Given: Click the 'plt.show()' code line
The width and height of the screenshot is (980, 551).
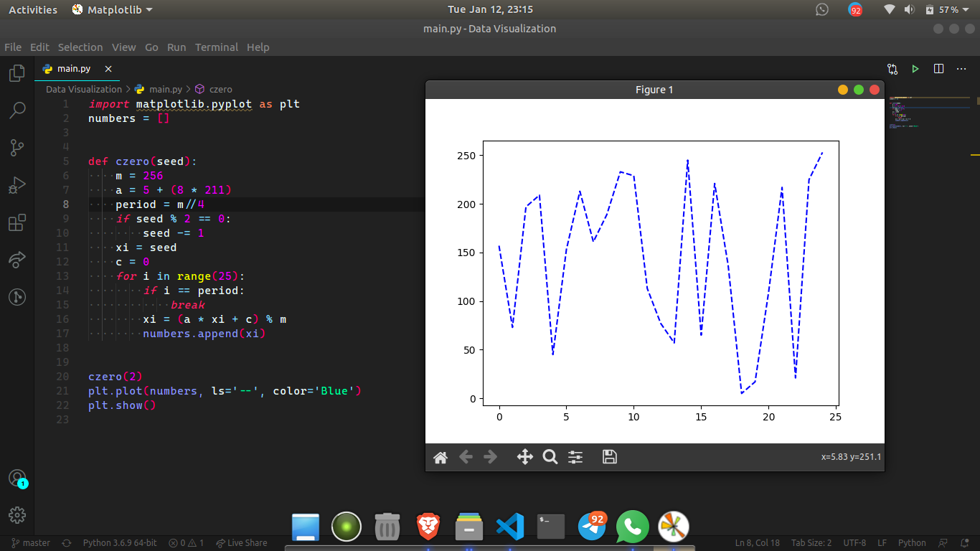Looking at the screenshot, I should [x=122, y=405].
